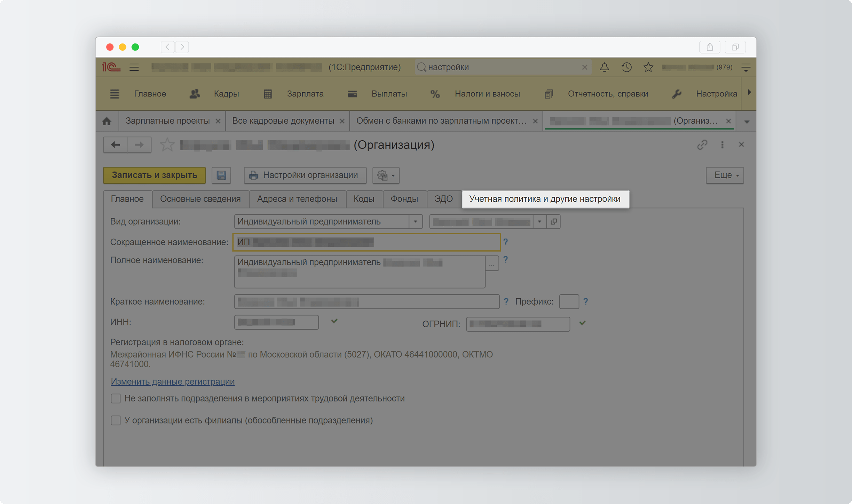852x504 pixels.
Task: Open favorites star in top bar
Action: 648,67
